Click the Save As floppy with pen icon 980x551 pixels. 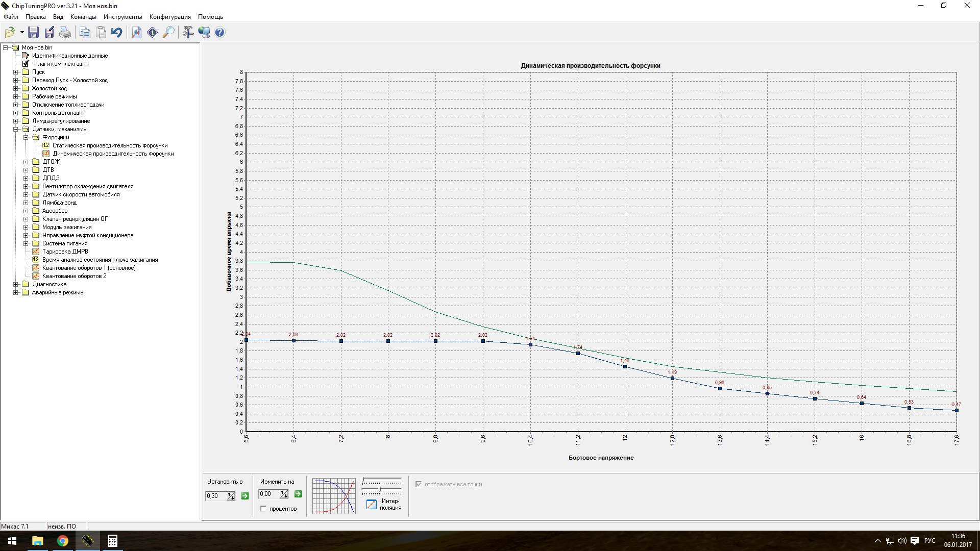[50, 33]
